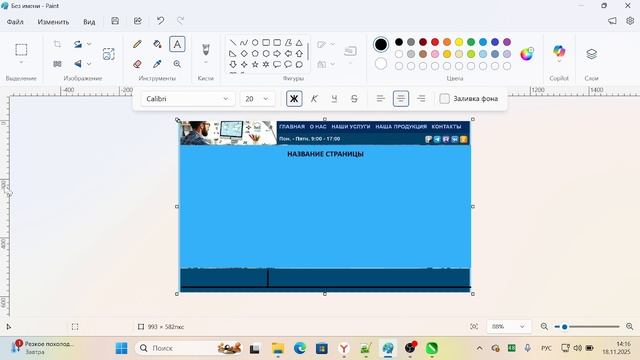Click the rectangular selection tool
The height and width of the screenshot is (360, 640).
(21, 49)
